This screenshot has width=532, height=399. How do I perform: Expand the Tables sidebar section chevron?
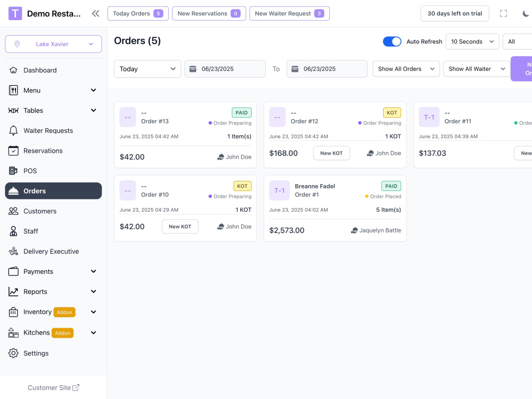(x=93, y=110)
